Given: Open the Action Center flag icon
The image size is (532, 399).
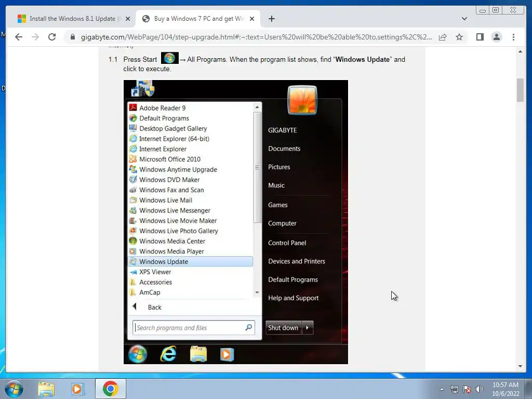Looking at the screenshot, I should [467, 389].
